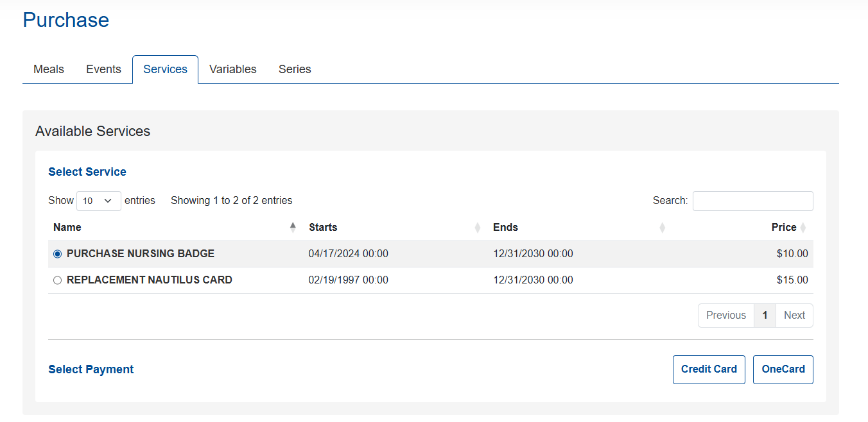Click the Ends column sort icon
This screenshot has width=868, height=422.
662,228
